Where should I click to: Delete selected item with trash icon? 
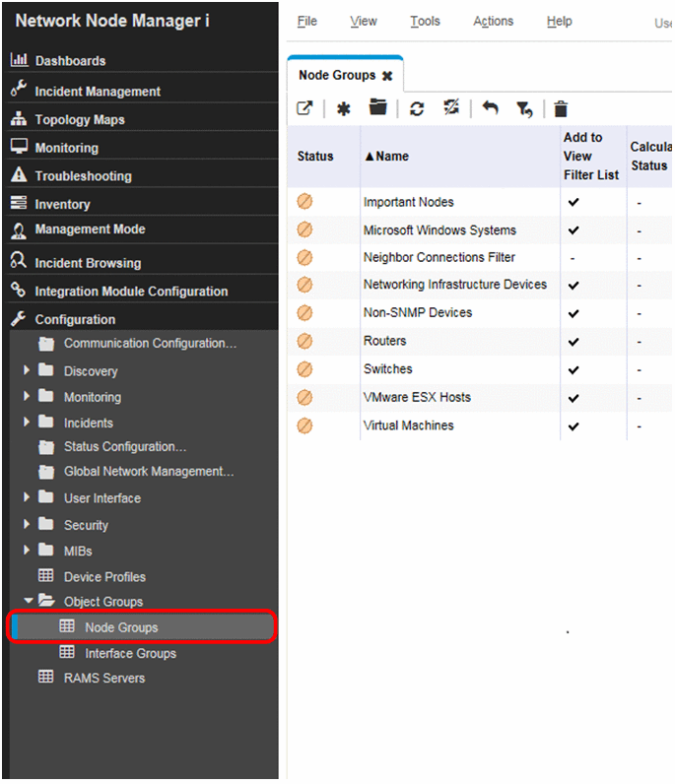[x=561, y=109]
